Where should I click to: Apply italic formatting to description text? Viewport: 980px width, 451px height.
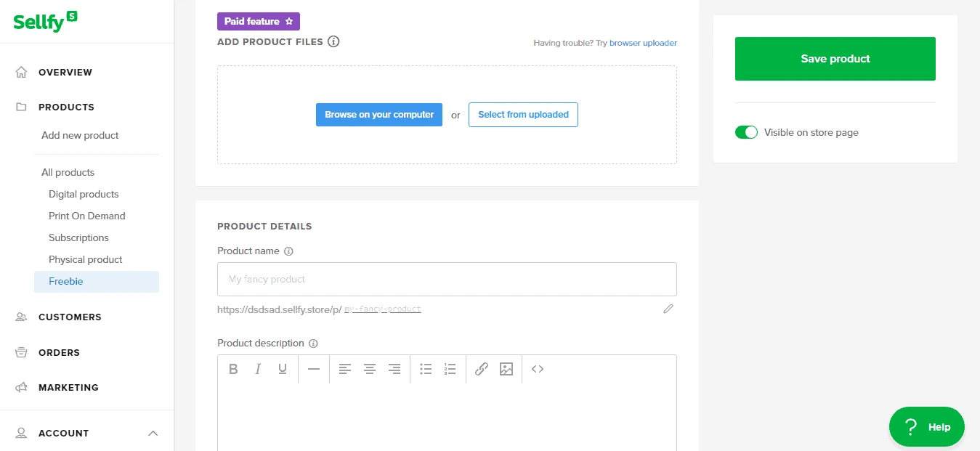point(258,369)
